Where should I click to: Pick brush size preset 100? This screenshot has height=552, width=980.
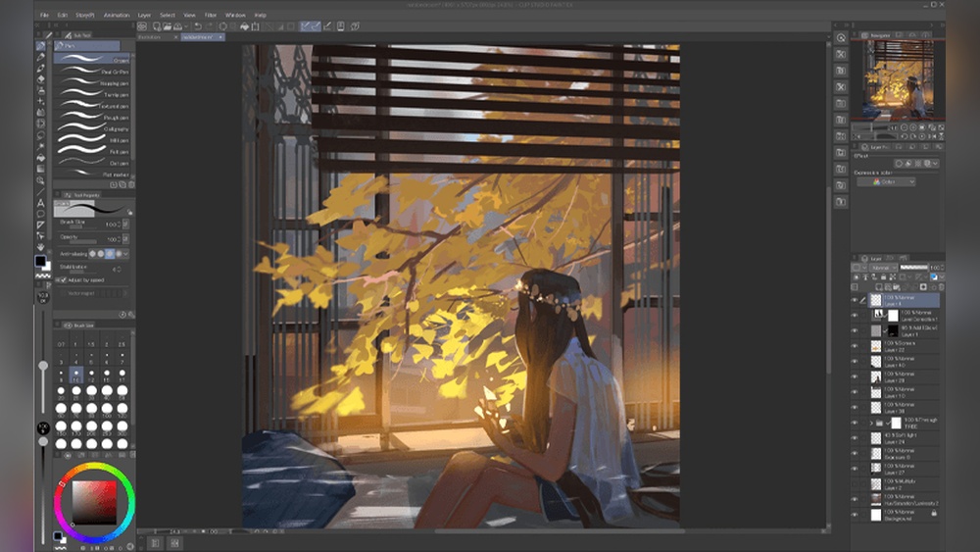click(107, 409)
